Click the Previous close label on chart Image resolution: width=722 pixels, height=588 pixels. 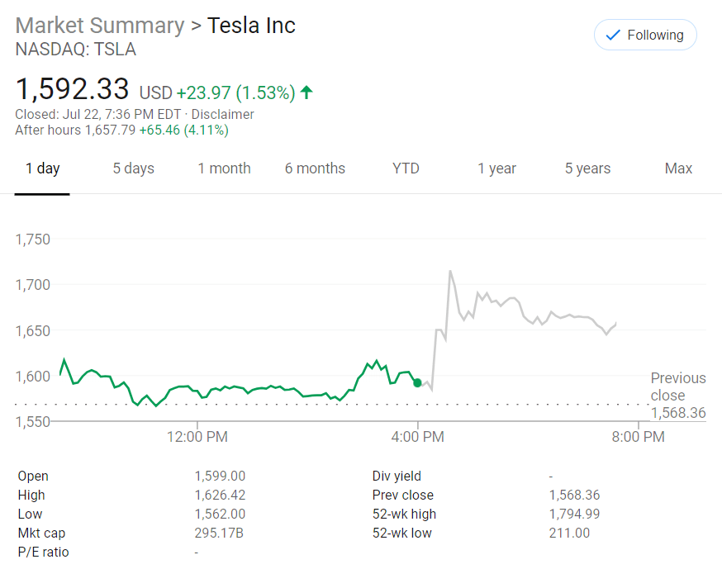[x=678, y=386]
